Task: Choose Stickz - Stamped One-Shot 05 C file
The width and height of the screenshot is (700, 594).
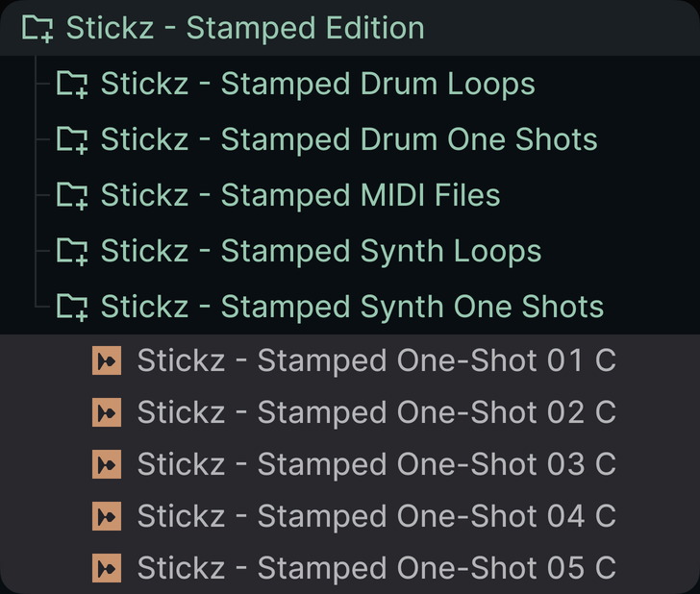Action: point(350,568)
